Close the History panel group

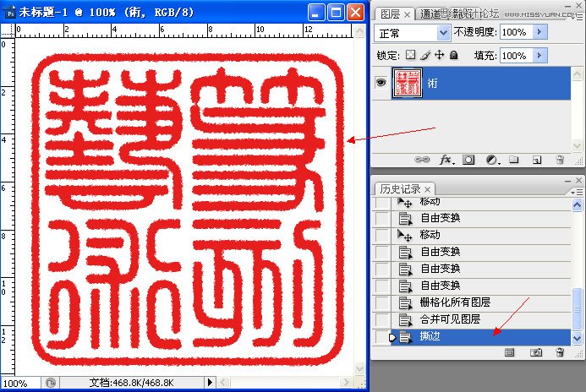(x=579, y=181)
